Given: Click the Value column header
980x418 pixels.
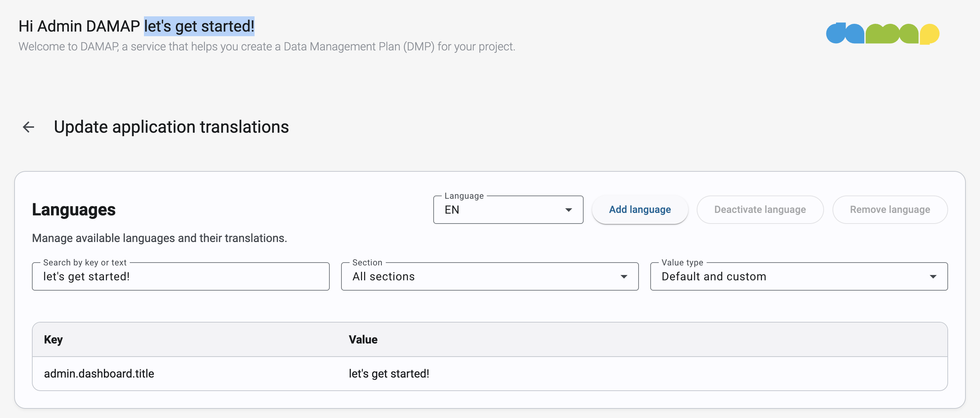Looking at the screenshot, I should 363,340.
